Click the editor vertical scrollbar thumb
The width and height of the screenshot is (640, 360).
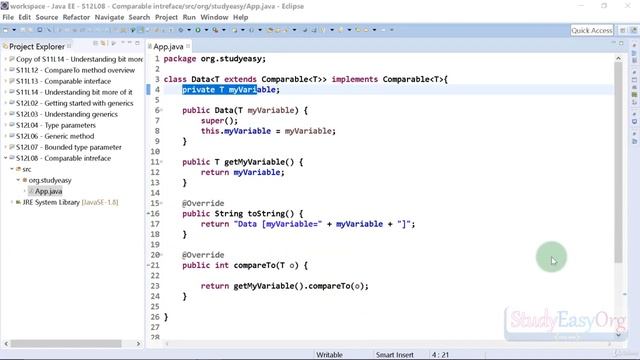[x=618, y=162]
